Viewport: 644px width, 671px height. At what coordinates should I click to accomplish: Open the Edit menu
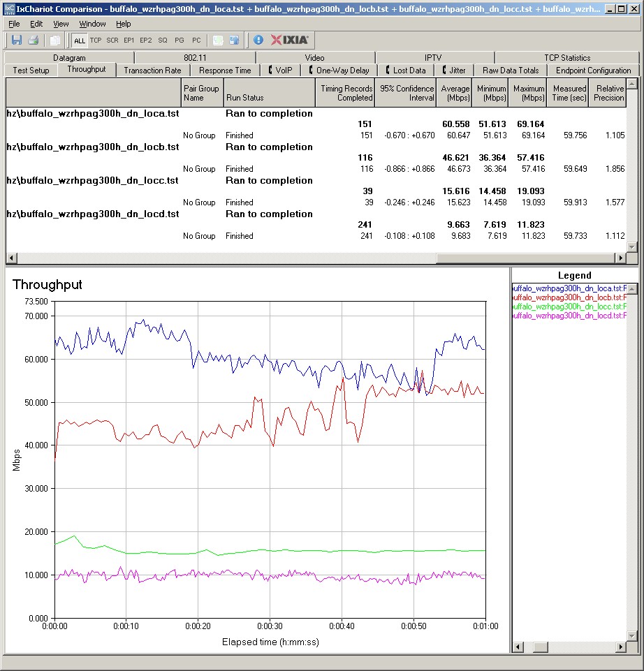(36, 24)
